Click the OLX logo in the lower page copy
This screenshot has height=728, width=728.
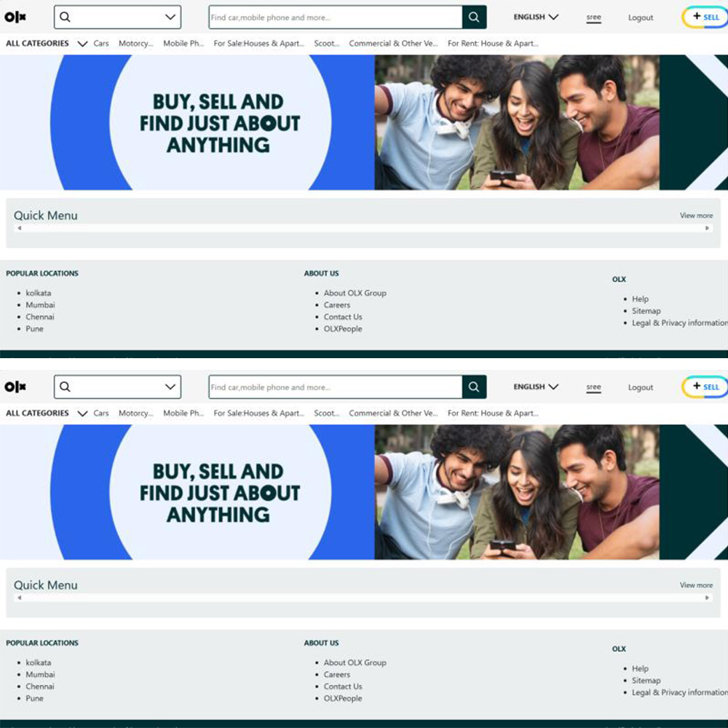(x=15, y=387)
